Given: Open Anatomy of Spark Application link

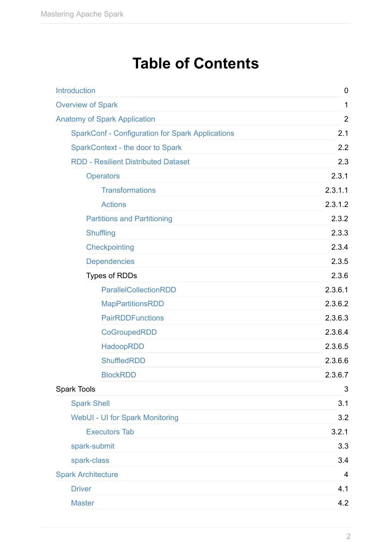Looking at the screenshot, I should [105, 119].
